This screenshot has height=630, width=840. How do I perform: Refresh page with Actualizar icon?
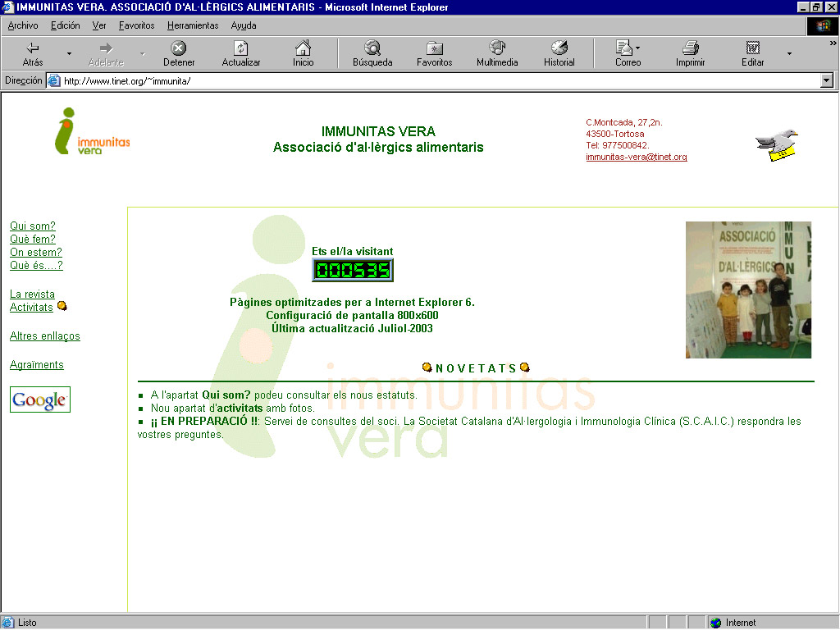point(240,48)
